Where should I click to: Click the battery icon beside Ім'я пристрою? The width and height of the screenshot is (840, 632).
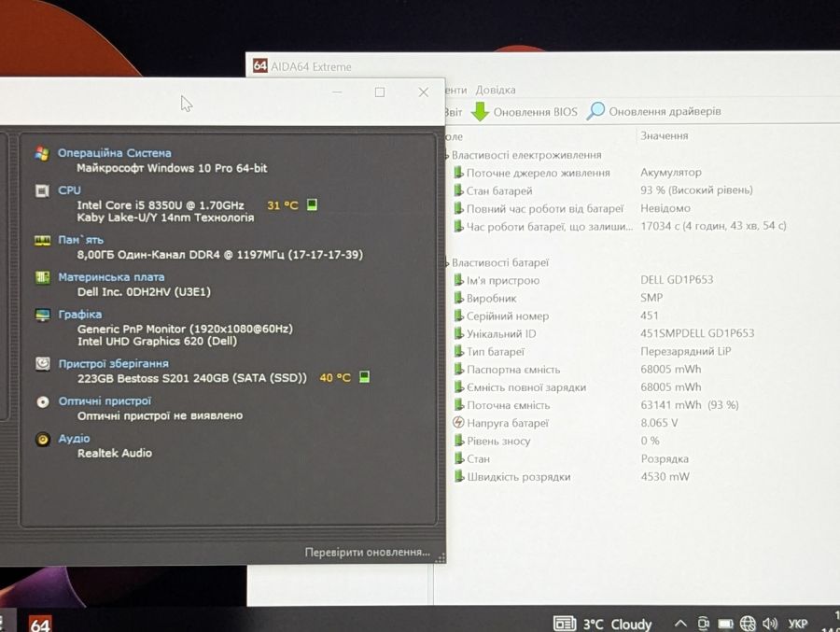458,280
